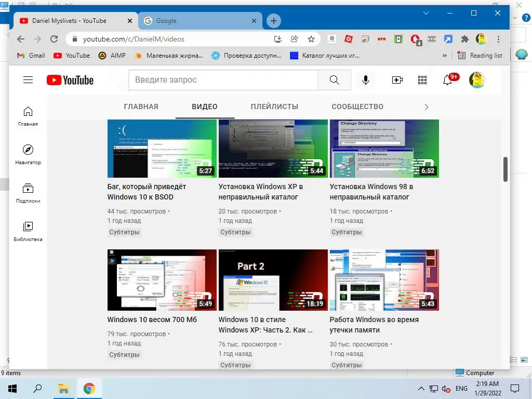
Task: Open Работа Windows во время утечки памяти title
Action: 374,325
